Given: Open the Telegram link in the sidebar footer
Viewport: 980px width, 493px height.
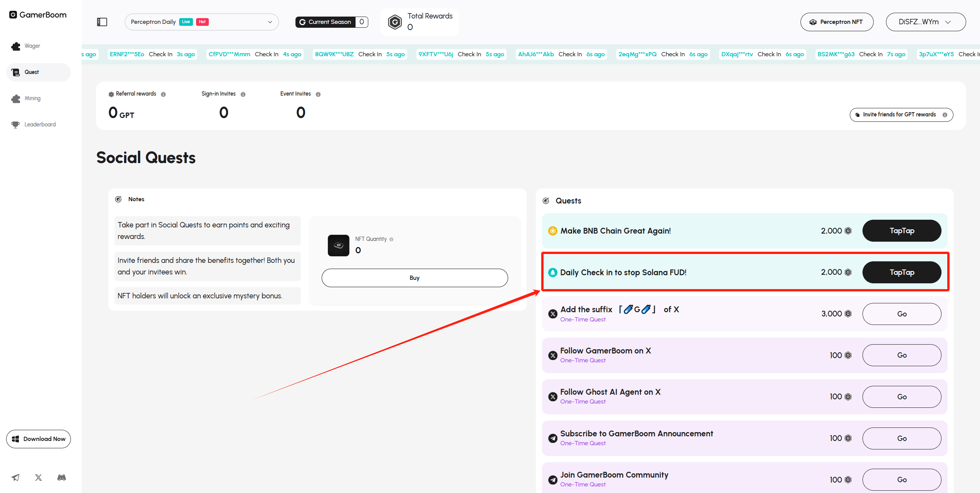Looking at the screenshot, I should 15,478.
